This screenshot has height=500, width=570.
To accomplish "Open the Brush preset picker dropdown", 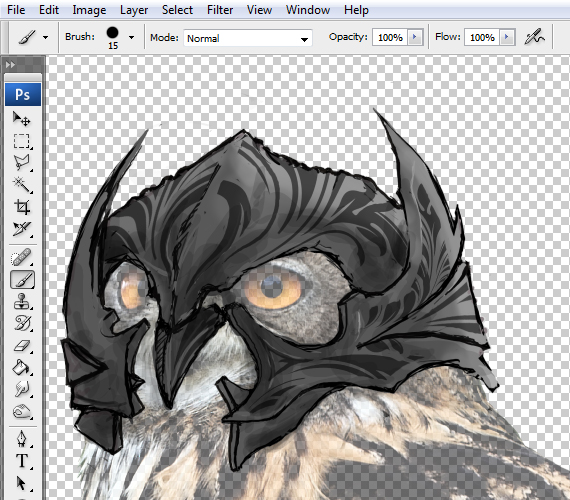I will pyautogui.click(x=131, y=37).
